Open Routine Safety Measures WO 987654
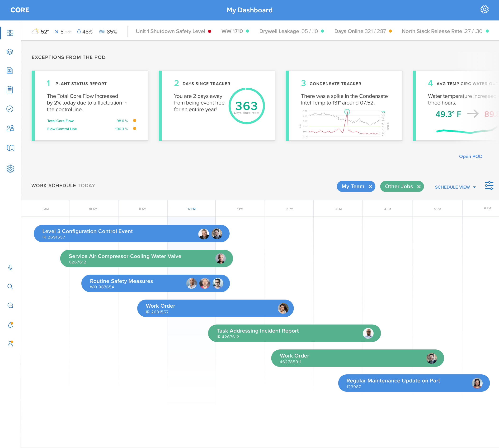Viewport: 499px width, 448px height. tap(155, 283)
